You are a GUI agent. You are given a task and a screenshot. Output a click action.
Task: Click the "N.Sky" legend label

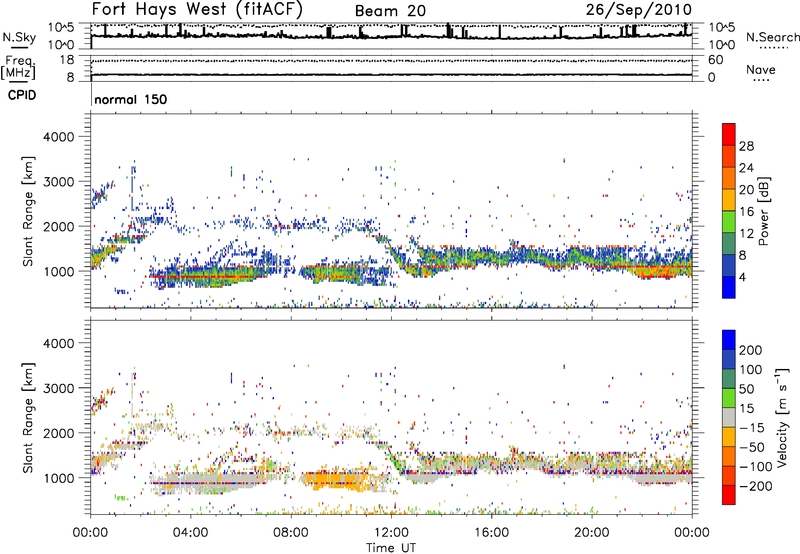click(19, 37)
